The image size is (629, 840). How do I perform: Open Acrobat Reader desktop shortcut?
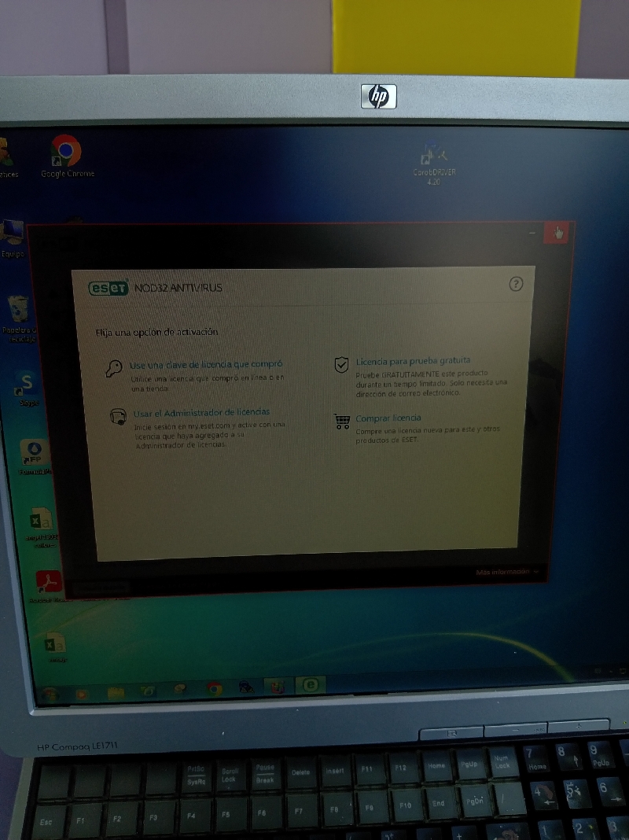48,587
